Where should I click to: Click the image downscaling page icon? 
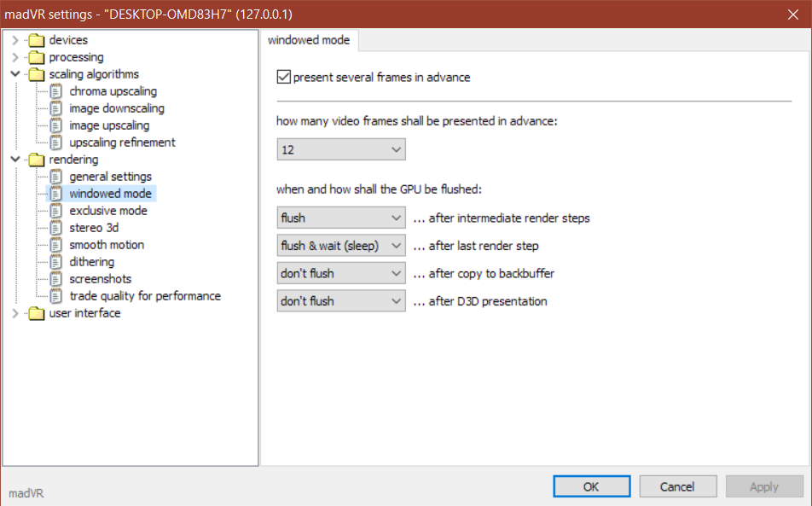pyautogui.click(x=55, y=108)
